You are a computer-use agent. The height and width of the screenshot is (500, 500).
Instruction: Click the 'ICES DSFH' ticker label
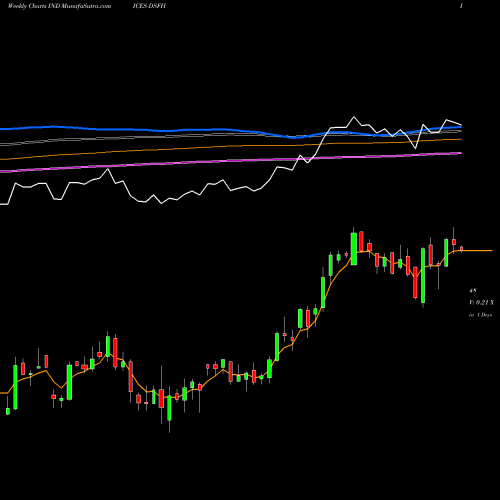tap(149, 6)
